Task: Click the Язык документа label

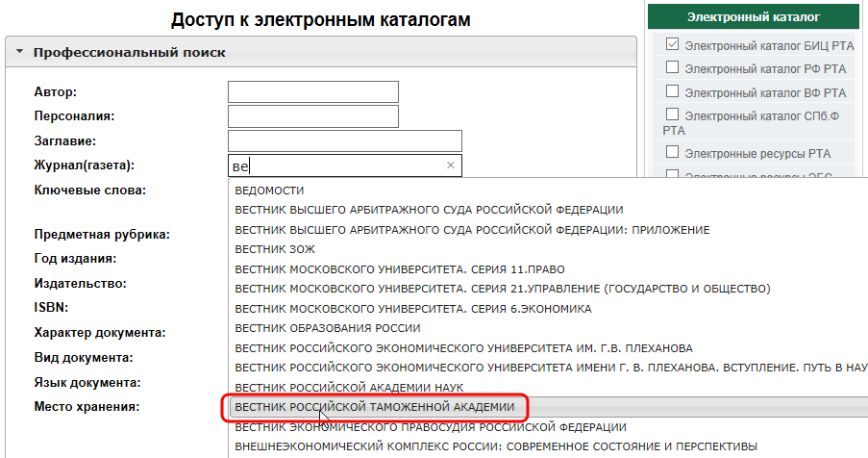Action: point(87,383)
